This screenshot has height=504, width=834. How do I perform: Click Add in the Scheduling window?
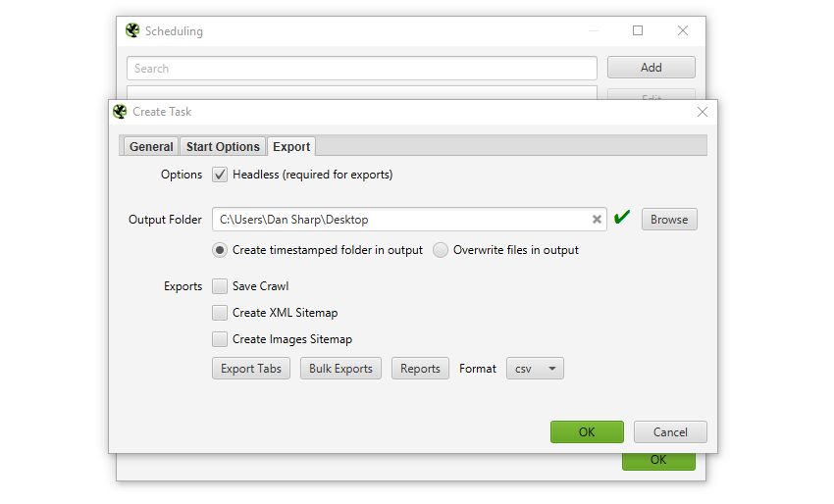click(x=652, y=68)
